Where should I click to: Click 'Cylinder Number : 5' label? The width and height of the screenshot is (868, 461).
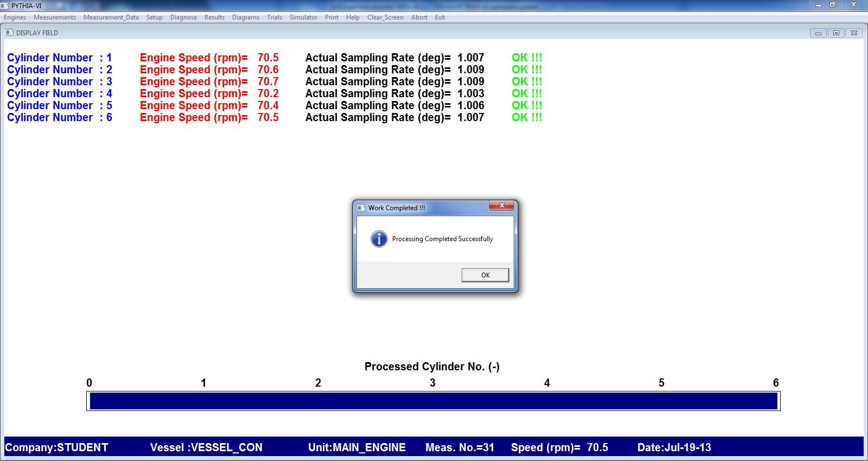coord(60,105)
